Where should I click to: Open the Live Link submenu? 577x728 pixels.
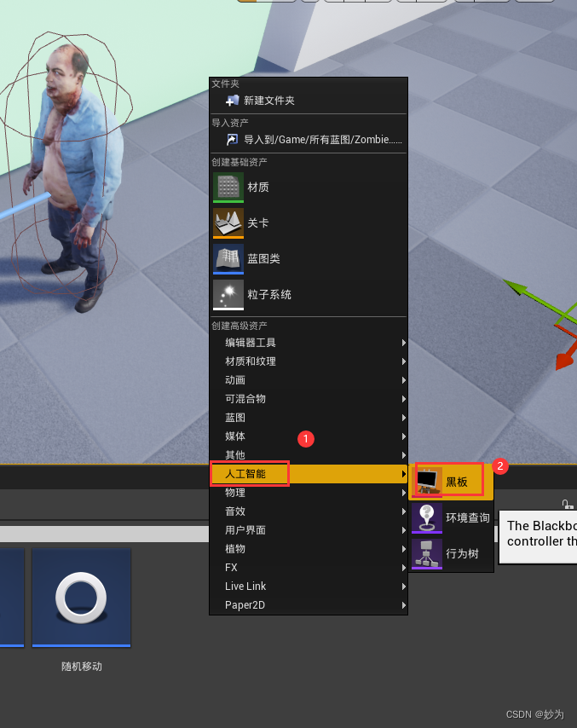tap(309, 586)
